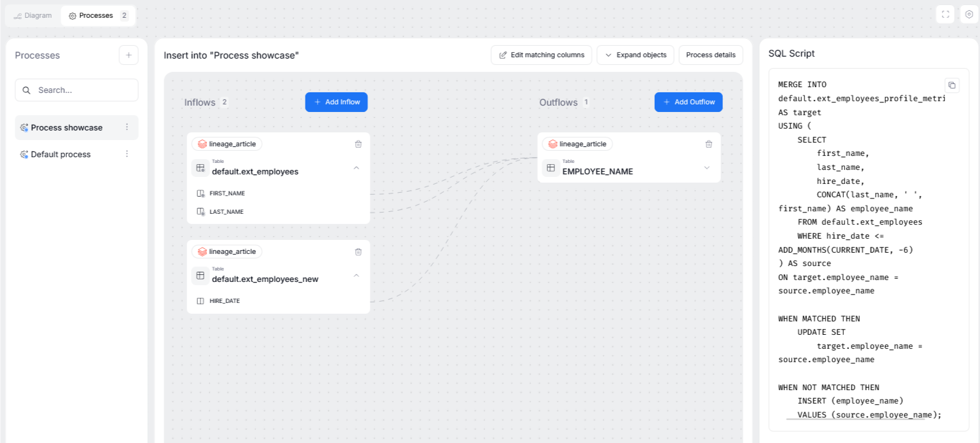The height and width of the screenshot is (443, 980).
Task: Click Edit matching columns button
Action: [x=542, y=55]
